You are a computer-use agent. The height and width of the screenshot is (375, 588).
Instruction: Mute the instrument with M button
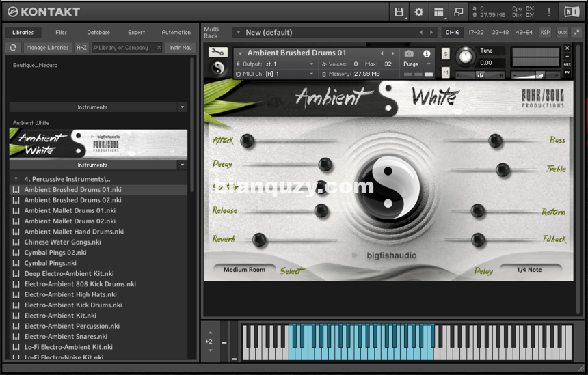[x=446, y=72]
